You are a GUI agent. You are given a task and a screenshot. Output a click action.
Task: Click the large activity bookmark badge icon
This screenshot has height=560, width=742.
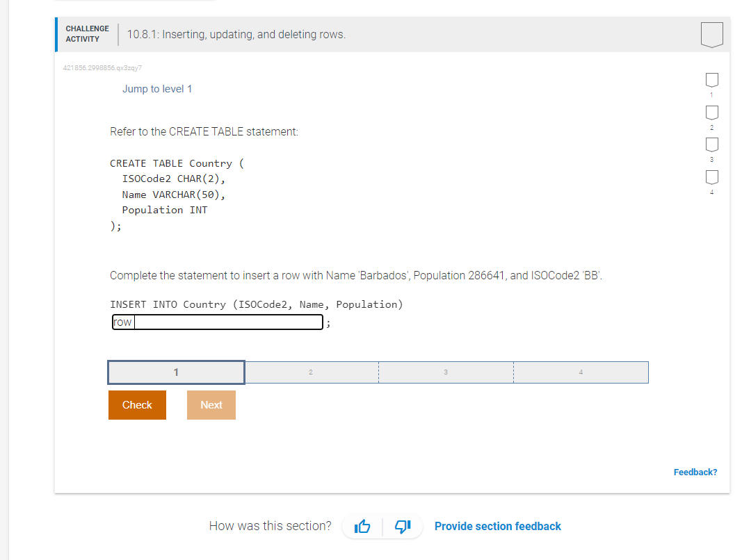711,33
